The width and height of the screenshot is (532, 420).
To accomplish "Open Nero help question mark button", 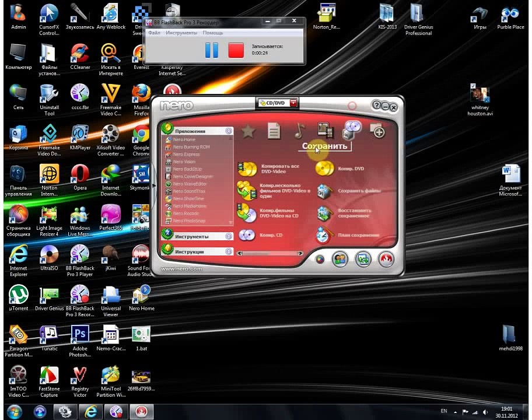I will [x=376, y=105].
